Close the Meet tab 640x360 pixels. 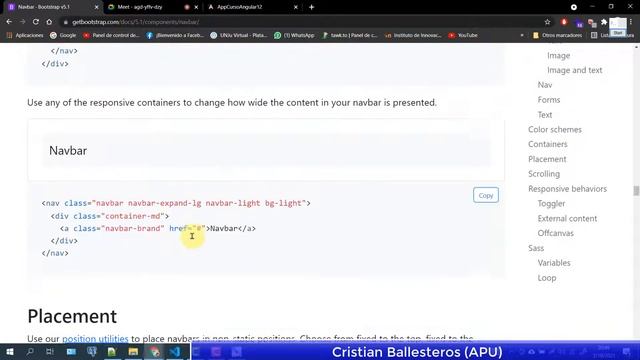[x=196, y=7]
